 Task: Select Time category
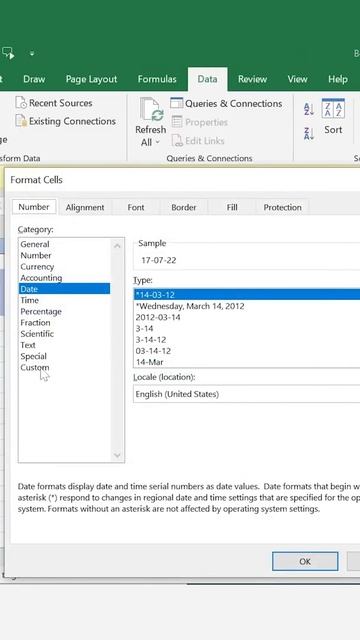pos(64,300)
